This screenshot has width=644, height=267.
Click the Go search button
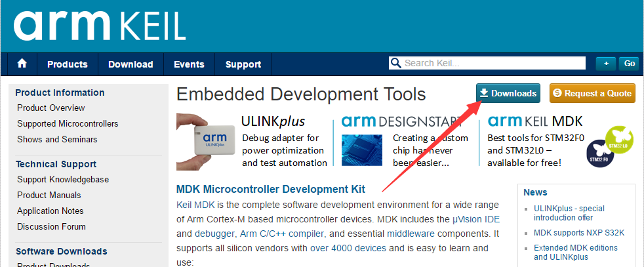pos(629,64)
